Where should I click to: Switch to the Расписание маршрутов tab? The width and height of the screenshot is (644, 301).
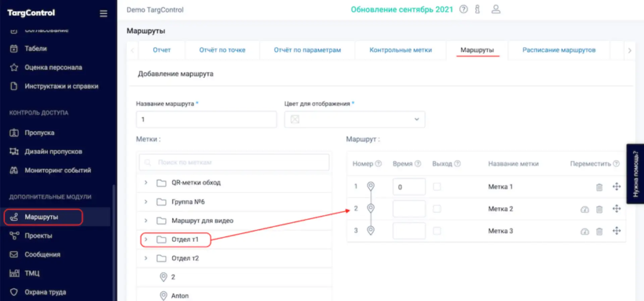pyautogui.click(x=559, y=50)
